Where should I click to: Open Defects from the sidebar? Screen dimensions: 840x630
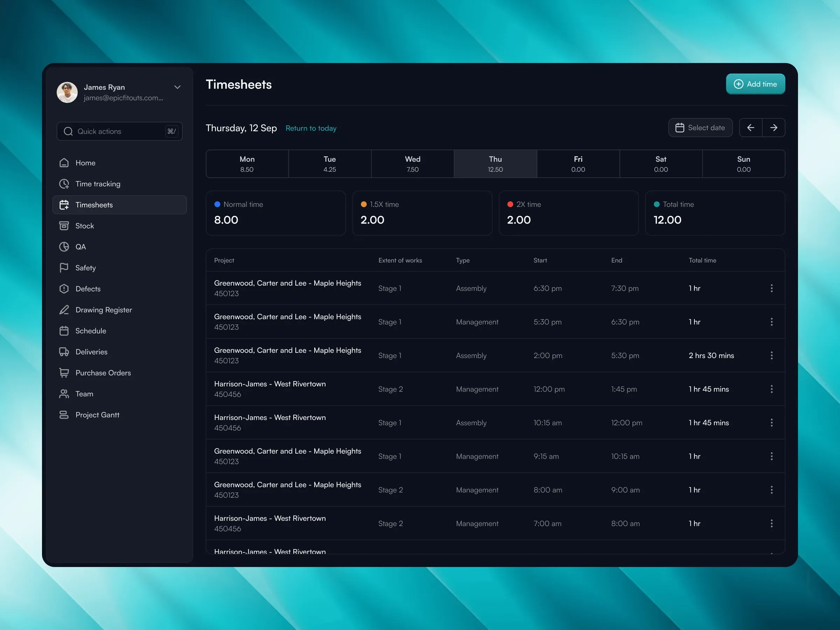(119, 289)
